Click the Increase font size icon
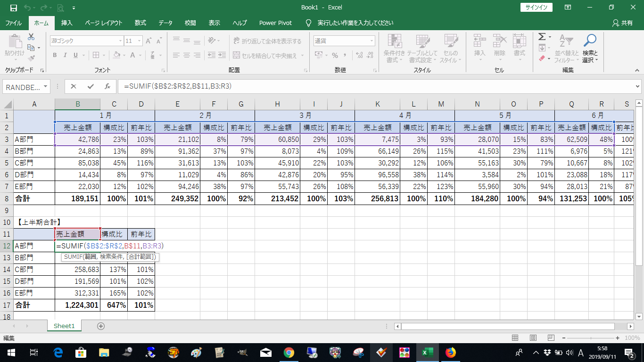This screenshot has height=362, width=644. point(149,41)
